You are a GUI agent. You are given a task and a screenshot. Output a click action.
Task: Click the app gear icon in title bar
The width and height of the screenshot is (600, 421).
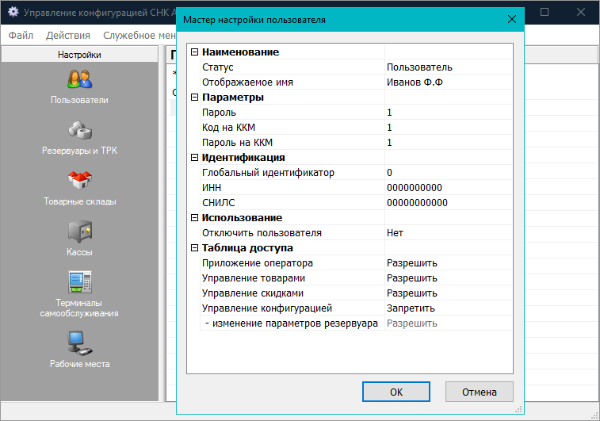click(x=14, y=12)
